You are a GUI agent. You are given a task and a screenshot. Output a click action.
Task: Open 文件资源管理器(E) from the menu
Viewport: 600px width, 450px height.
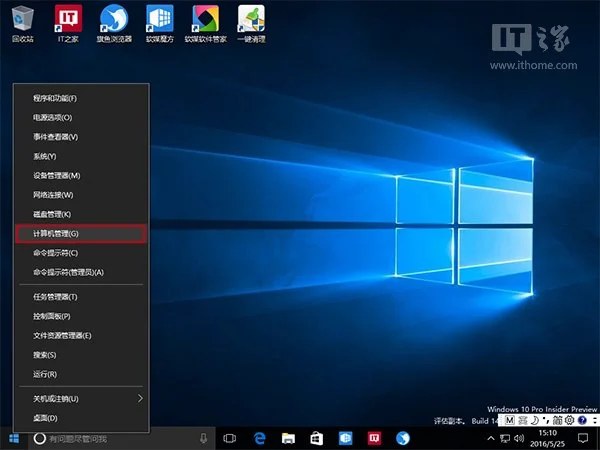pyautogui.click(x=81, y=336)
